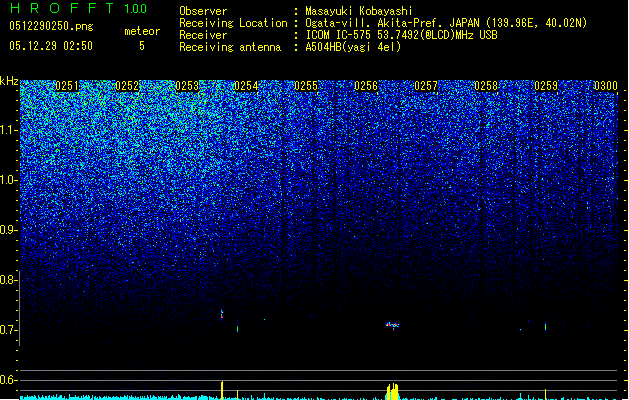Click the faint echo near 0259
629x400 pixels.
[546, 327]
